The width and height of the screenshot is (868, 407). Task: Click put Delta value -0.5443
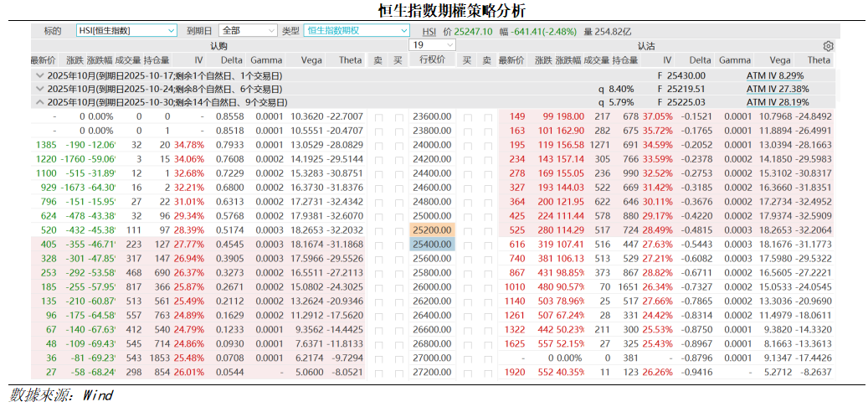(x=696, y=245)
